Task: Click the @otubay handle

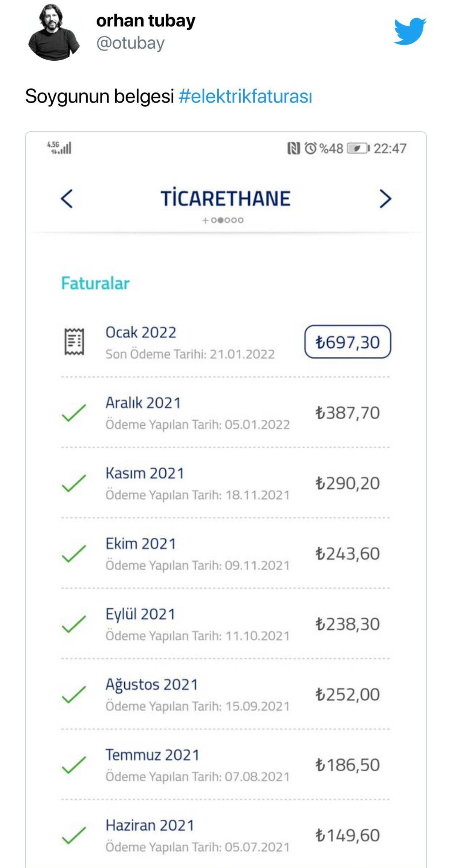Action: 130,43
